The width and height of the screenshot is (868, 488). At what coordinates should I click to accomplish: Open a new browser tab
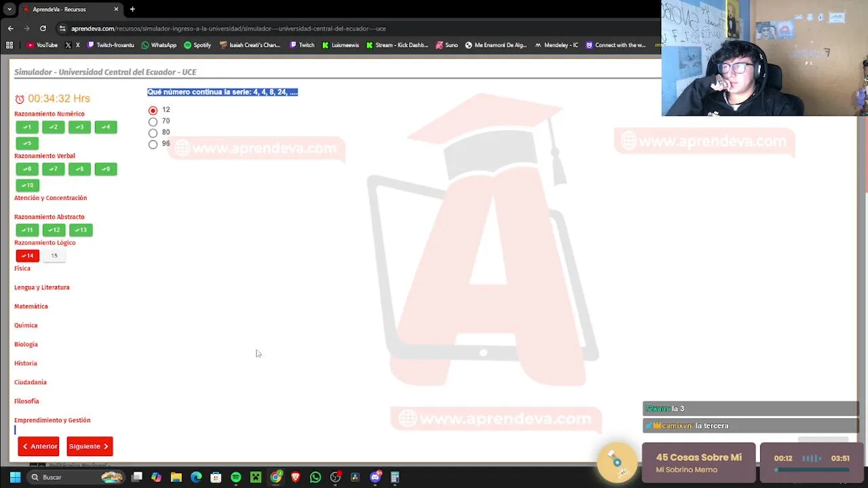[x=132, y=9]
